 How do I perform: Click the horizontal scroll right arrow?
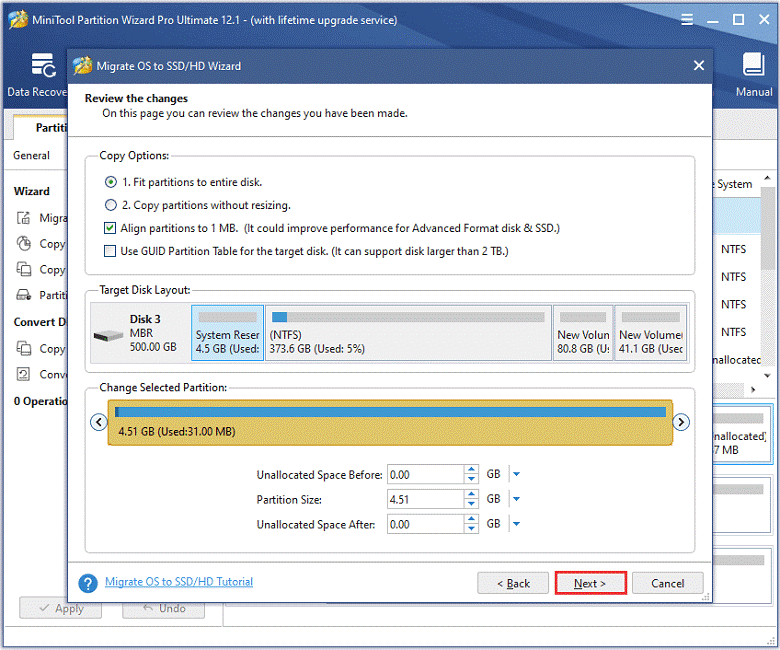[753, 389]
